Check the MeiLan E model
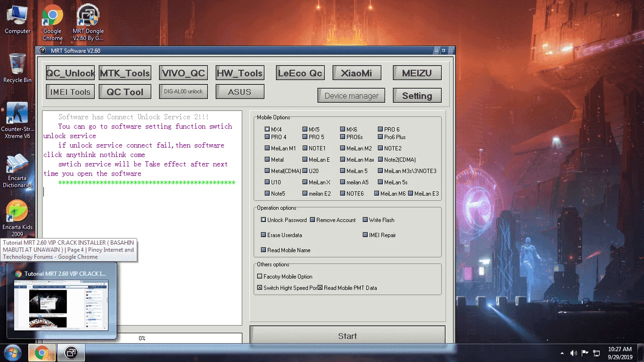Image resolution: width=644 pixels, height=362 pixels. [305, 159]
